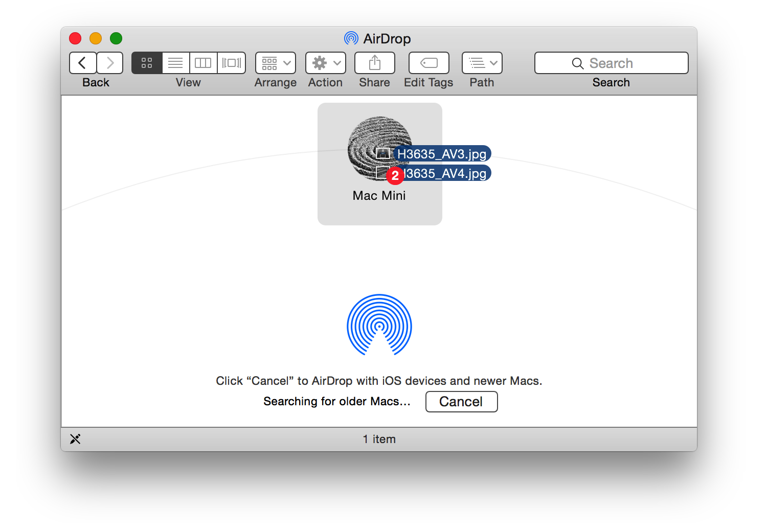
Task: Open the Action gear menu
Action: tap(326, 63)
